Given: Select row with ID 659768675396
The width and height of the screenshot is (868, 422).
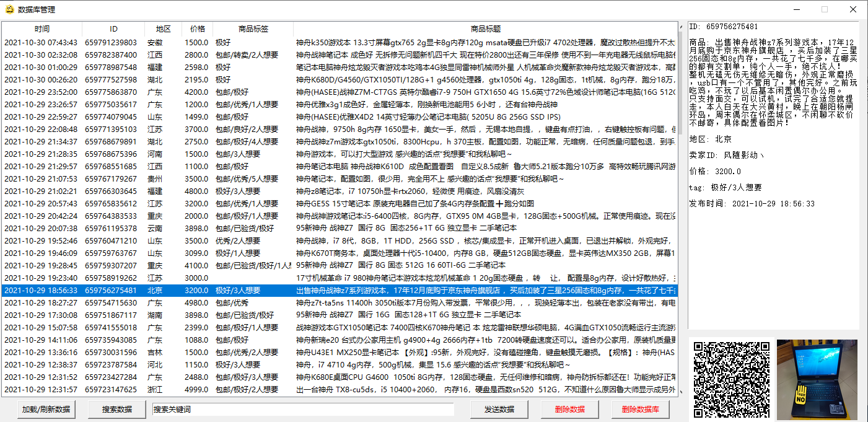Looking at the screenshot, I should (340, 154).
